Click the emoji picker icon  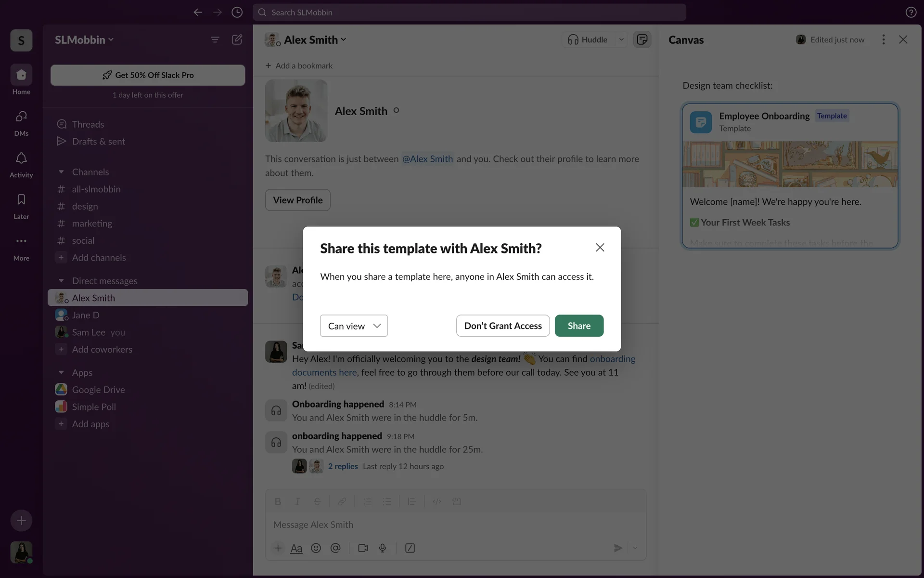click(316, 548)
